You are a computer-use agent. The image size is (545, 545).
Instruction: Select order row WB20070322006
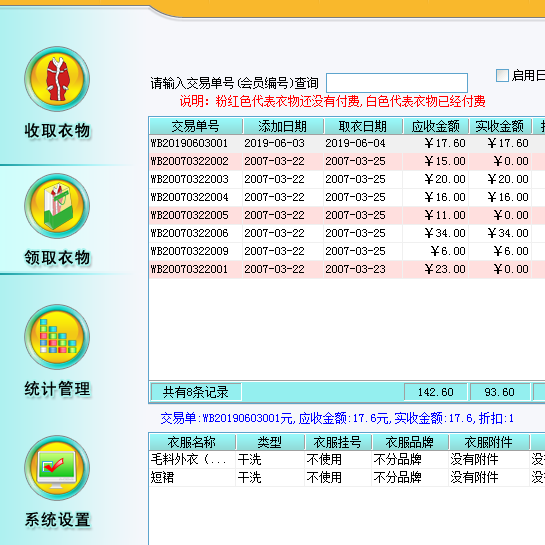click(347, 233)
